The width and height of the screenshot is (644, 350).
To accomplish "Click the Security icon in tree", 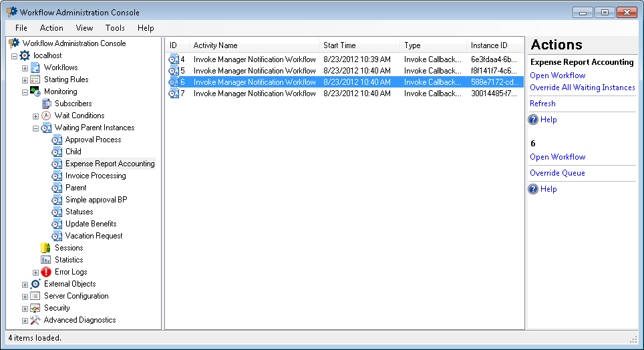I will (35, 308).
